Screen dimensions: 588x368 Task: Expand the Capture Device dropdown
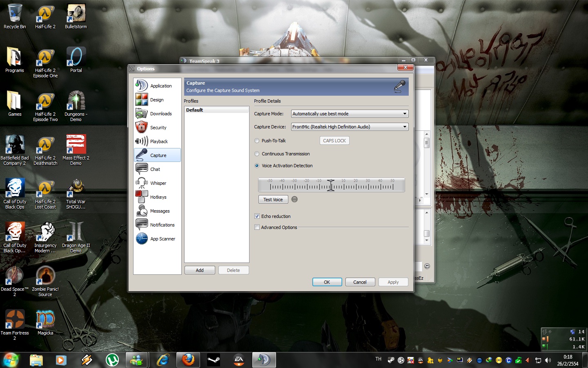click(x=350, y=127)
